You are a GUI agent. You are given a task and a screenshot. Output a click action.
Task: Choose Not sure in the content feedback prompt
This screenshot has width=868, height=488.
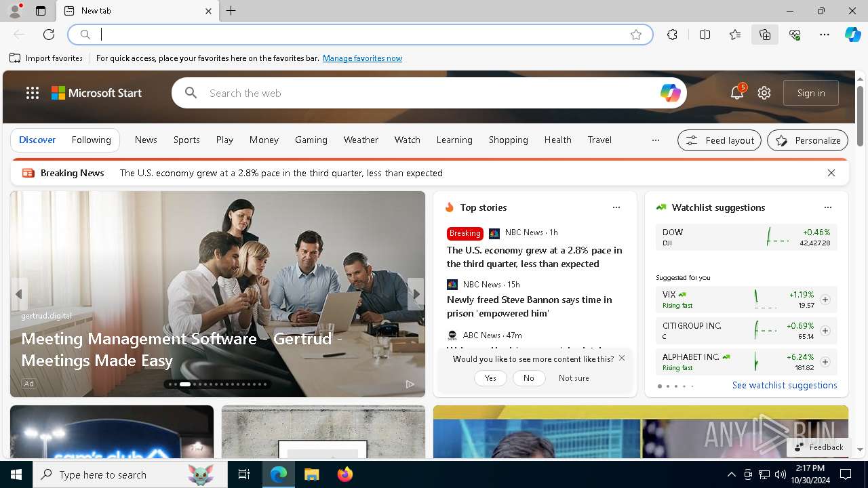click(x=574, y=378)
